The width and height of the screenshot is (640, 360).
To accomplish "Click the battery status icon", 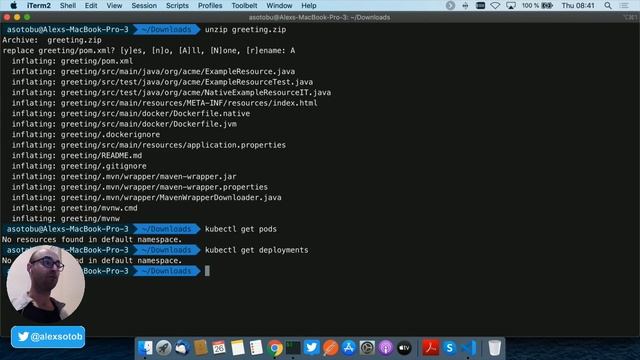I will point(548,6).
